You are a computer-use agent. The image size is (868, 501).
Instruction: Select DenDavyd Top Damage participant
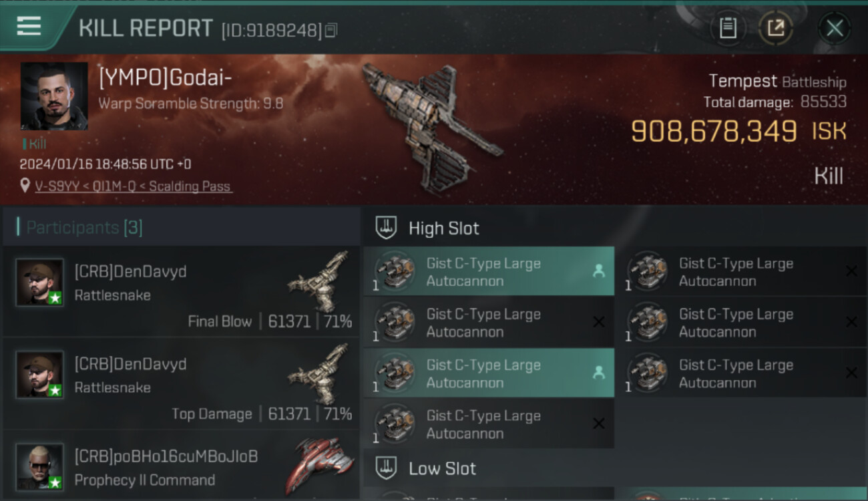point(181,383)
